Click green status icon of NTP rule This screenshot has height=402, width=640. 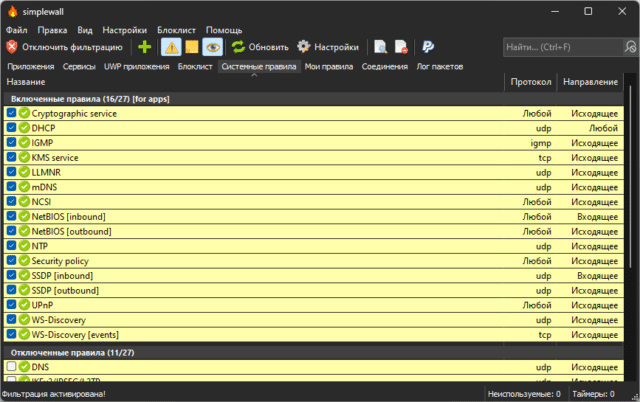tap(24, 246)
